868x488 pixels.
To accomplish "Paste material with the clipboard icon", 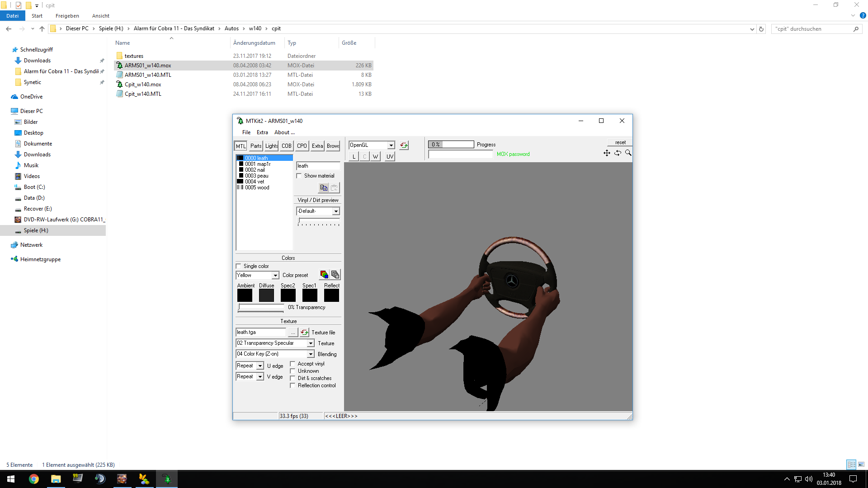I will click(x=334, y=188).
